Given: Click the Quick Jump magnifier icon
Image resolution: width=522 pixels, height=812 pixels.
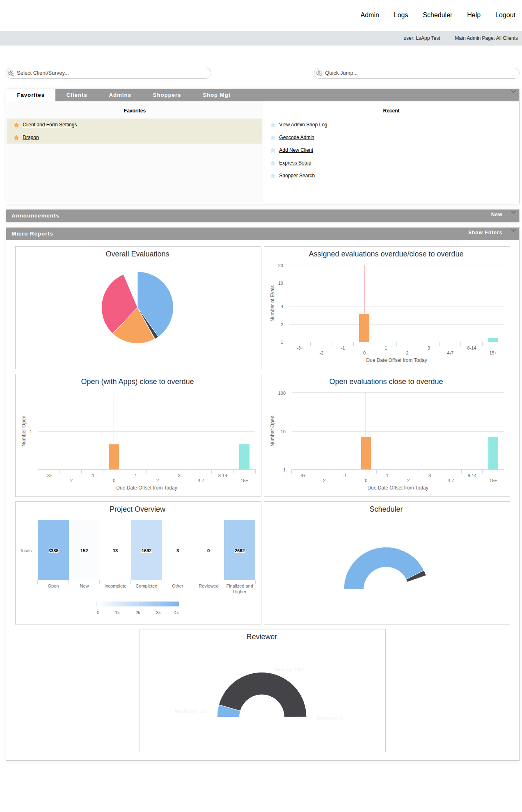Looking at the screenshot, I should [319, 73].
